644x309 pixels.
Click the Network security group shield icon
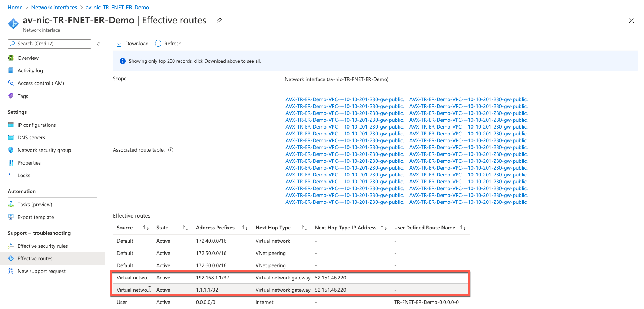pos(11,150)
